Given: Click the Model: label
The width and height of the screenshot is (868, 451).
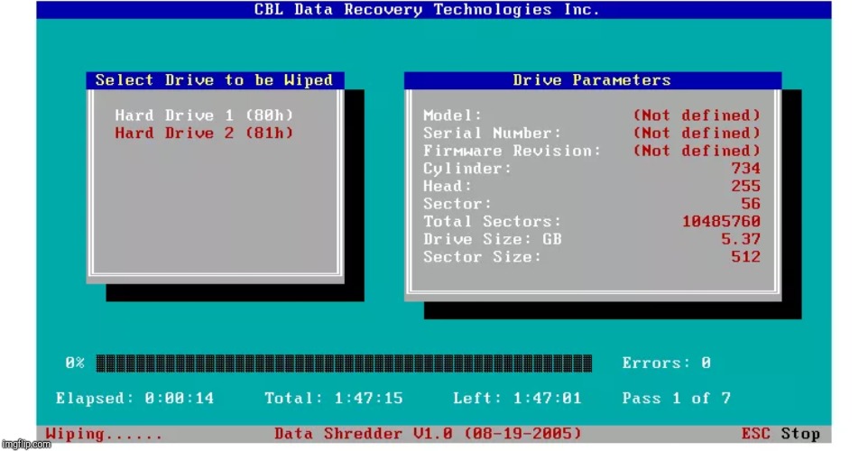Looking at the screenshot, I should click(452, 115).
